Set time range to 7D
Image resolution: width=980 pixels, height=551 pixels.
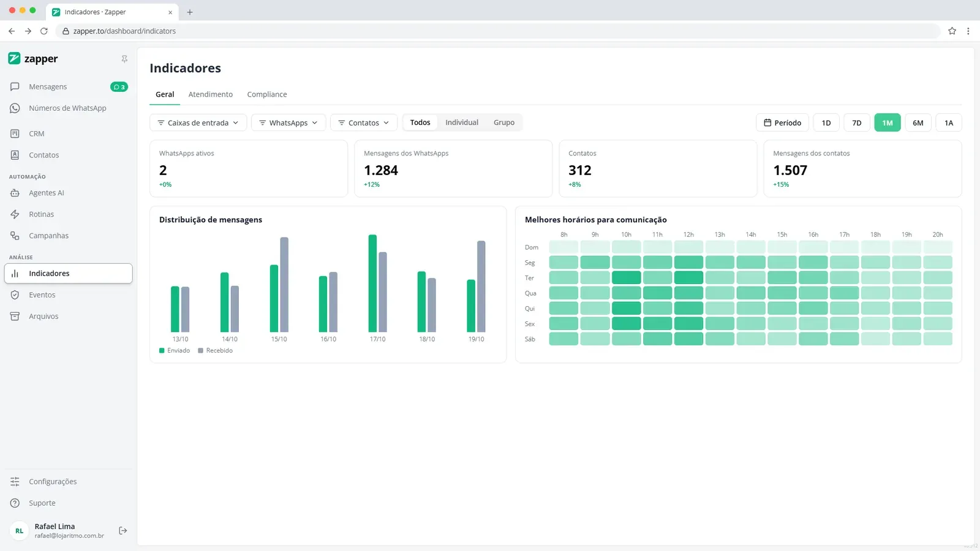pos(857,123)
